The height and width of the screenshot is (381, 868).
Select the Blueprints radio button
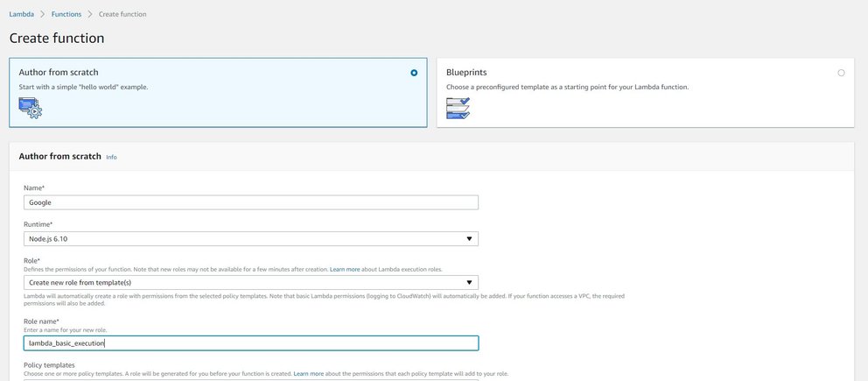tap(841, 73)
